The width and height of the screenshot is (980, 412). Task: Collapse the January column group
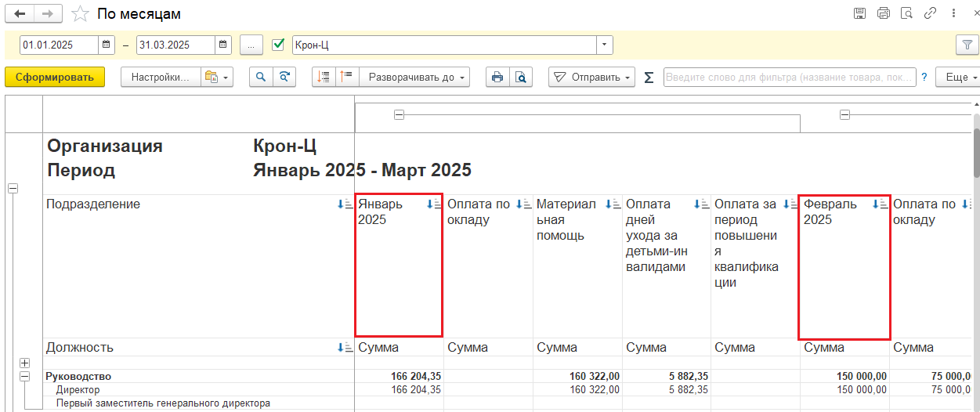click(399, 115)
